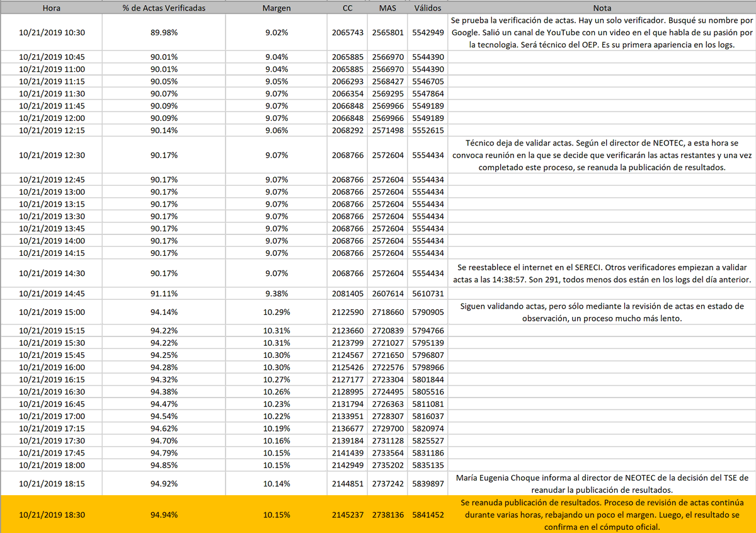The image size is (756, 533).
Task: Select the 'Margen' column header
Action: pyautogui.click(x=276, y=8)
